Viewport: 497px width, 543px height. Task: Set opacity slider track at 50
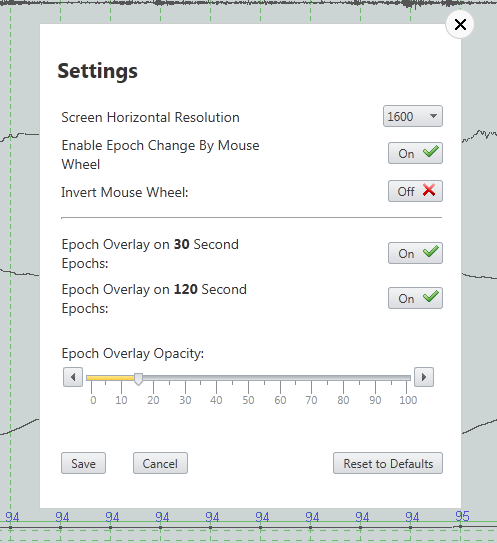click(248, 378)
